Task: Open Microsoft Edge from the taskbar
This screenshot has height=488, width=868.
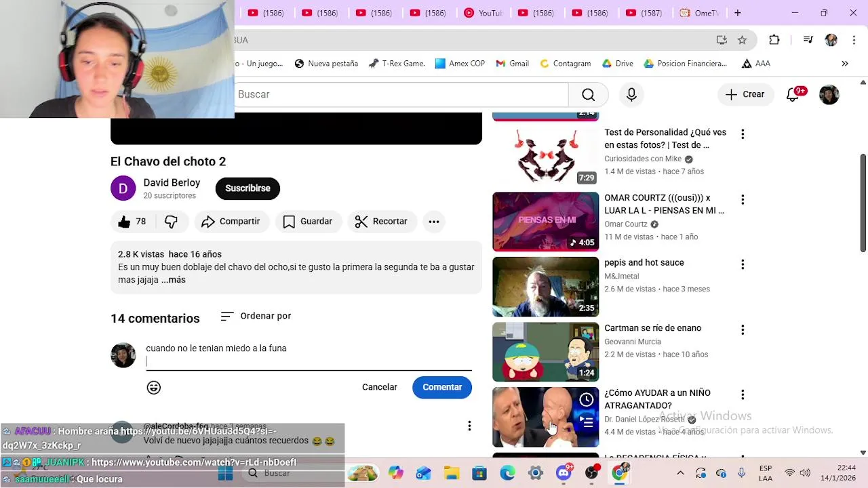Action: coord(508,473)
